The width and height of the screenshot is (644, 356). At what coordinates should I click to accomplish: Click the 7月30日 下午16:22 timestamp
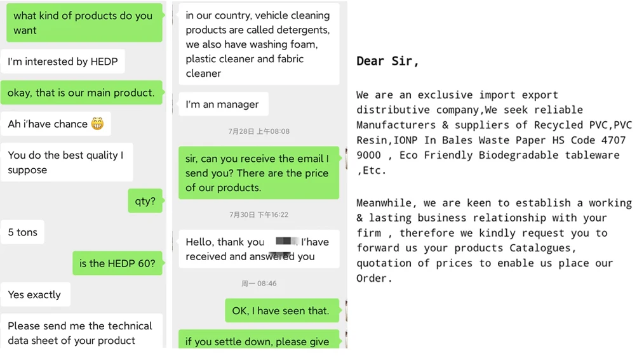(x=258, y=214)
